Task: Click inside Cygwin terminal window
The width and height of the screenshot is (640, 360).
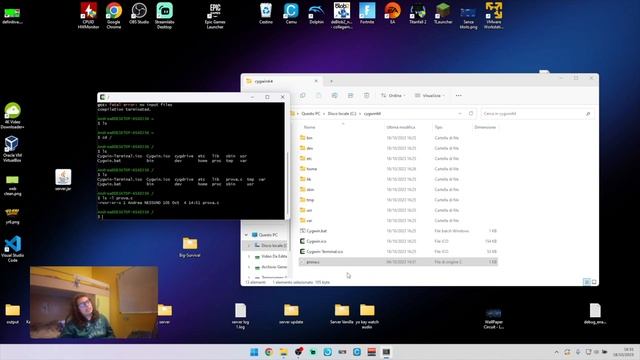Action: click(191, 161)
